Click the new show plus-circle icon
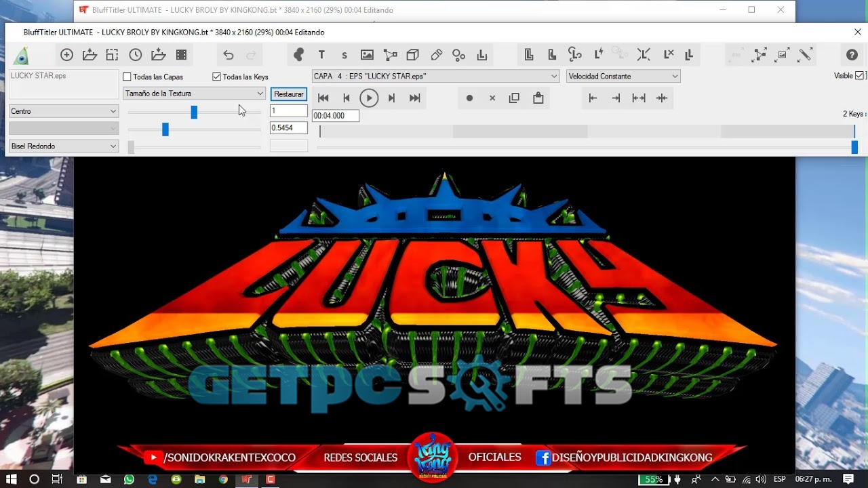Screen dimensions: 868x488 pyautogui.click(x=66, y=55)
